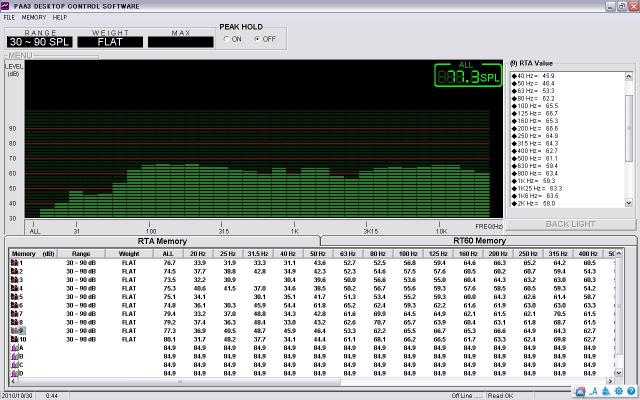Click memory table horizontal scroll left arrow
The width and height of the screenshot is (640, 400).
click(x=13, y=381)
